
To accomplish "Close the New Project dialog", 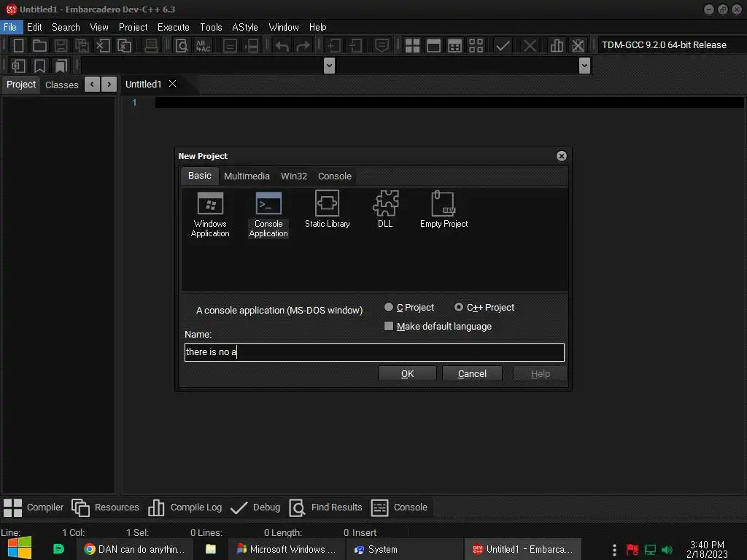I will click(x=562, y=156).
